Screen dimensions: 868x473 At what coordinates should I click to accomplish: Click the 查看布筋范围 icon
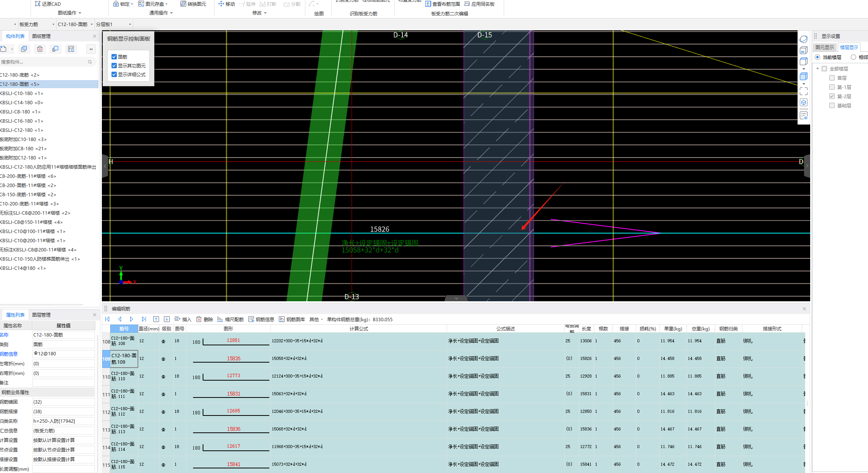pyautogui.click(x=428, y=4)
